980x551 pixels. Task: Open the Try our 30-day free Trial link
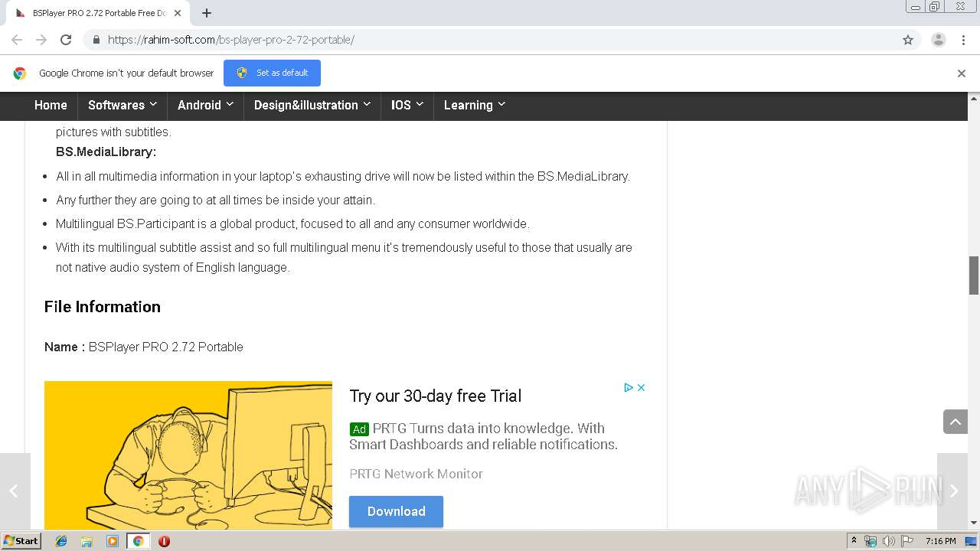click(436, 396)
